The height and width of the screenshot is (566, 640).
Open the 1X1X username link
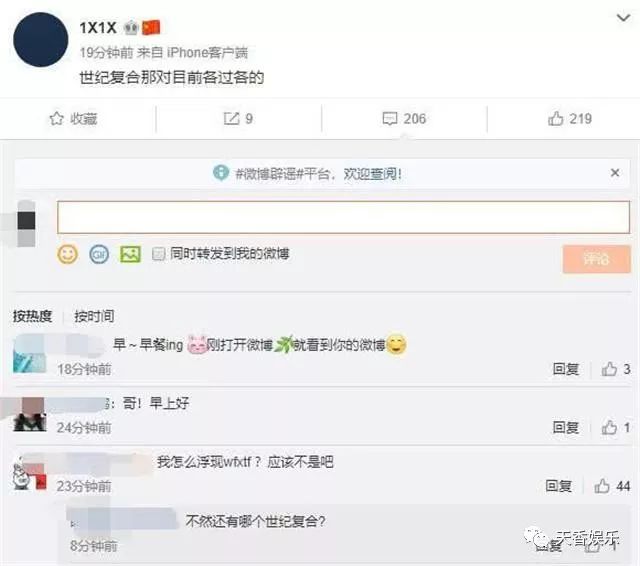(x=98, y=28)
